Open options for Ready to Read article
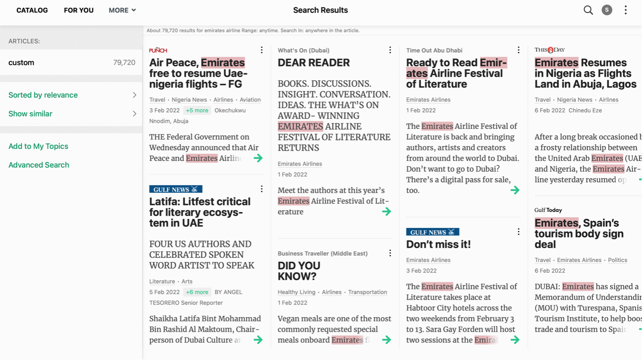 point(518,50)
